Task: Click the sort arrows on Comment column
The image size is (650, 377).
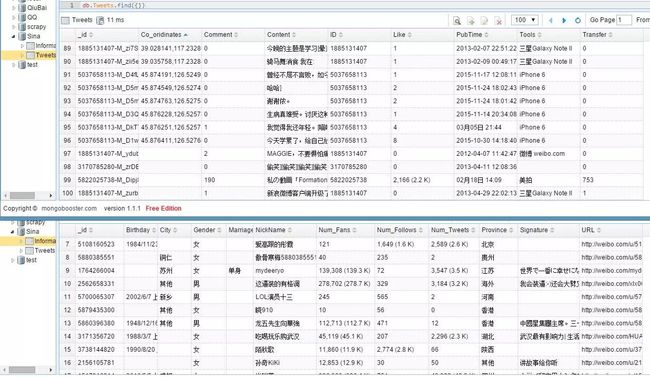Action: coord(236,35)
